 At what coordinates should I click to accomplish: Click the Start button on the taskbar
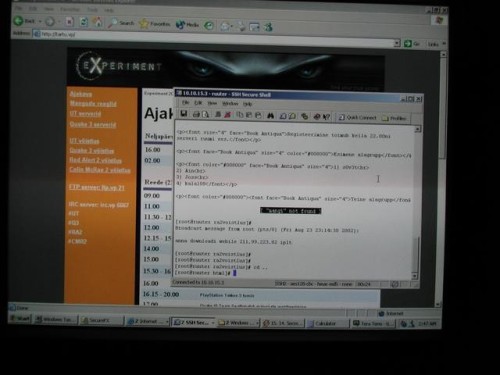[x=20, y=319]
